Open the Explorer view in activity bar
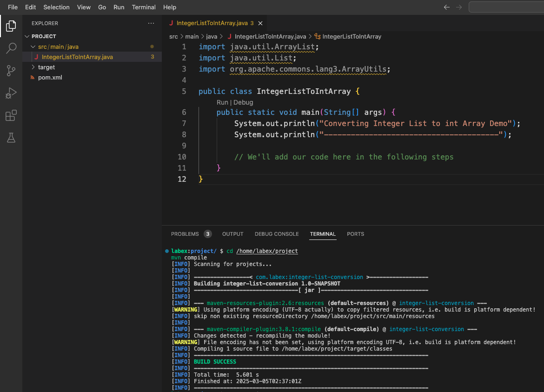544x392 pixels. coord(11,26)
